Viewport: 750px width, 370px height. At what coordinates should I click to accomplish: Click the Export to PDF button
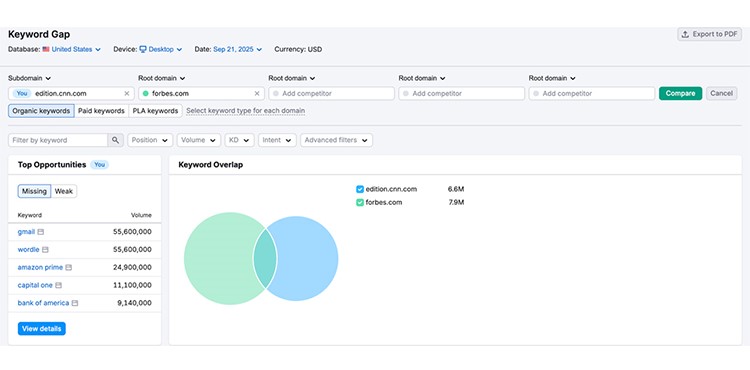pyautogui.click(x=709, y=34)
